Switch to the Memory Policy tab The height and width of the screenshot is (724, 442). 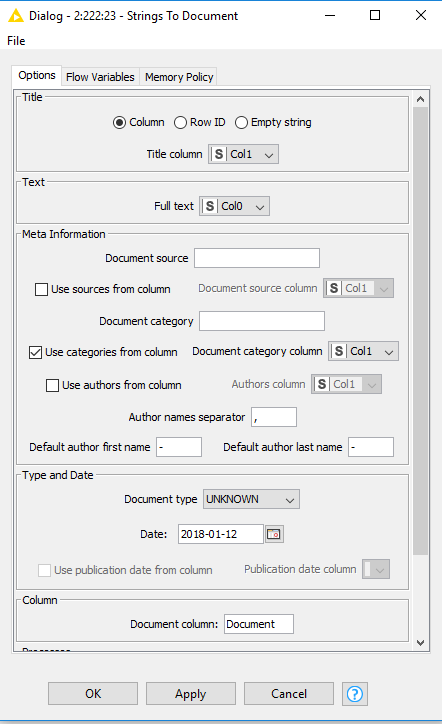pos(179,77)
